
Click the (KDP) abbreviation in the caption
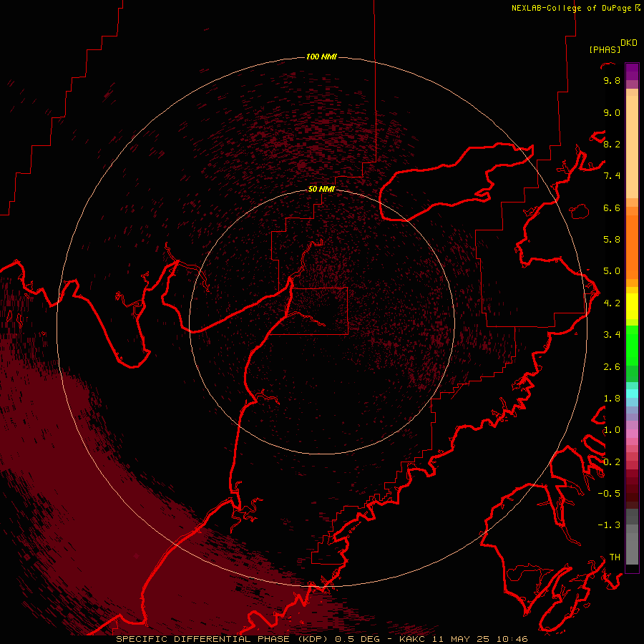[x=313, y=639]
